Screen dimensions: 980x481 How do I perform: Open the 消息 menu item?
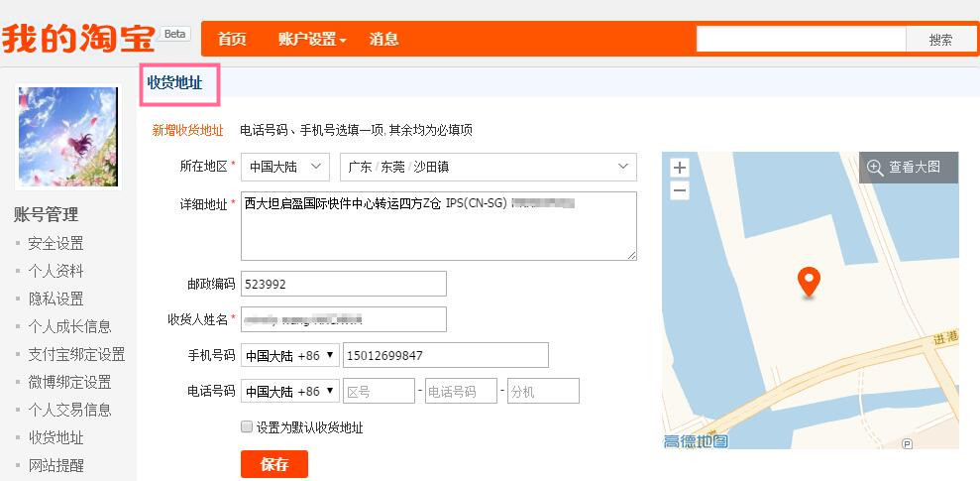383,40
